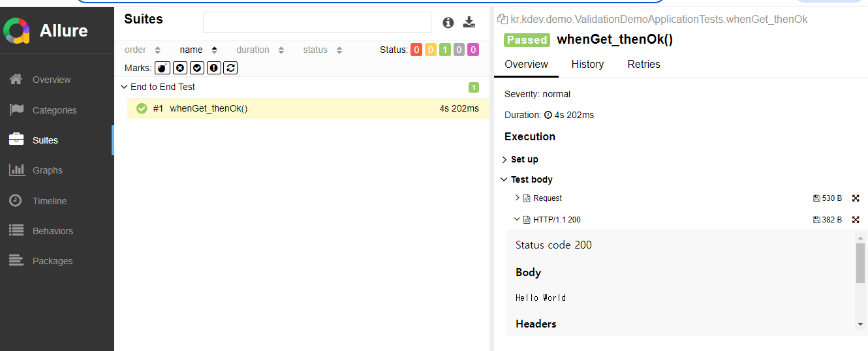Open HTTP/1.1 200 attachment in fullscreen

click(x=856, y=220)
